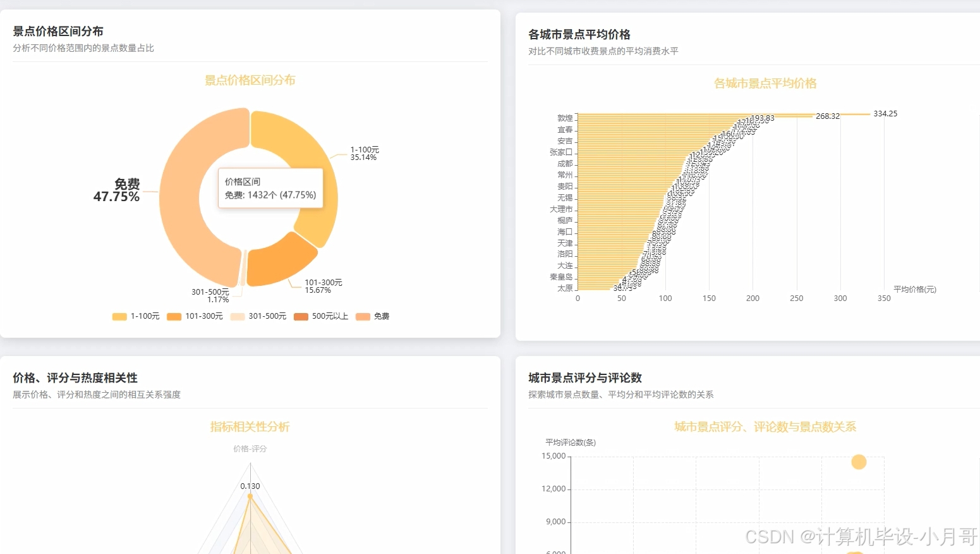This screenshot has width=980, height=554.
Task: Toggle the 1-100元 legend series
Action: (136, 316)
